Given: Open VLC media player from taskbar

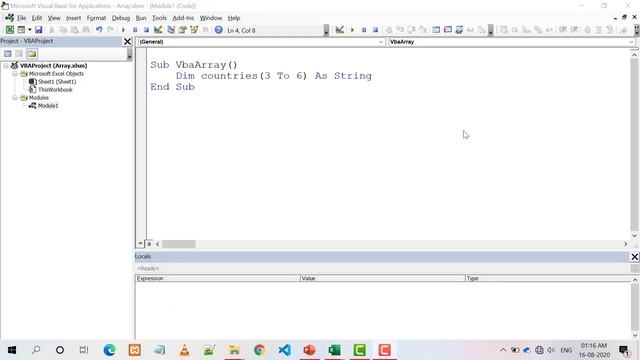Looking at the screenshot, I should pyautogui.click(x=184, y=350).
